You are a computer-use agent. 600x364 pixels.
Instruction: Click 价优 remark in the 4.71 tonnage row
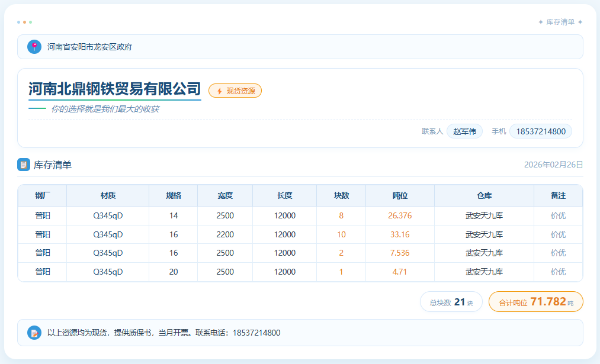coord(558,272)
